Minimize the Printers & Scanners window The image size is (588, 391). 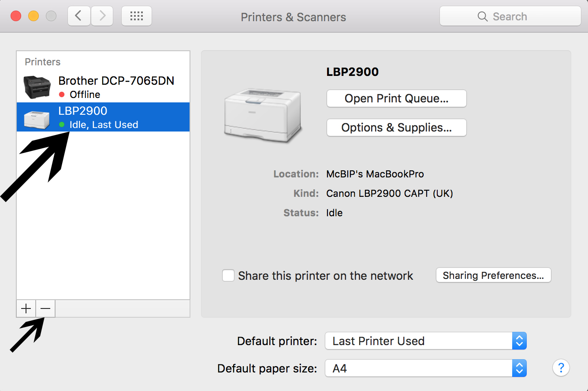coord(33,16)
